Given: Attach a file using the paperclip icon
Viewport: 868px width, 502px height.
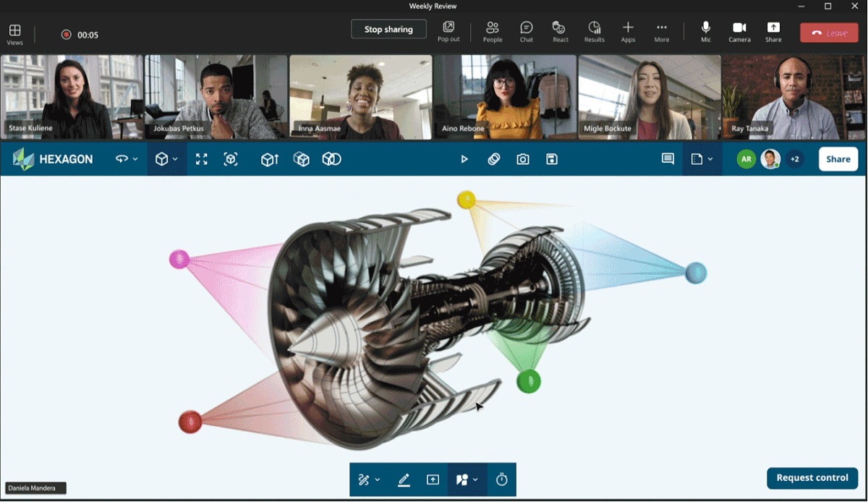Looking at the screenshot, I should pyautogui.click(x=493, y=158).
